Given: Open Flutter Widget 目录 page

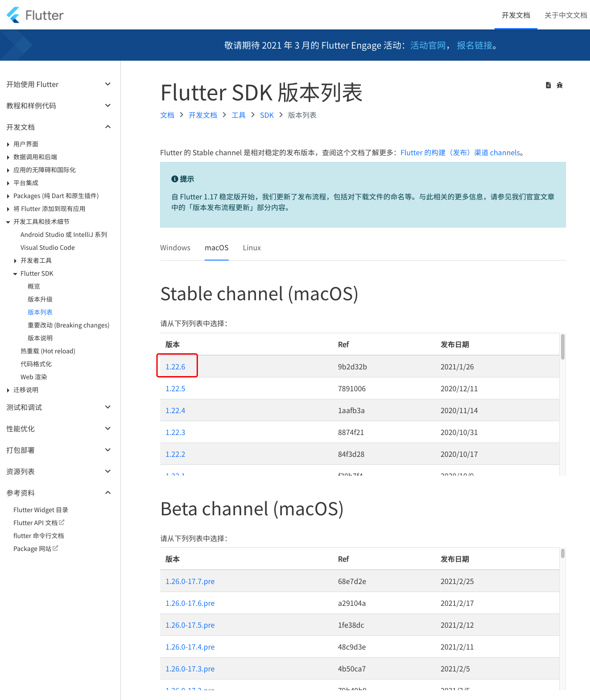Looking at the screenshot, I should tap(41, 510).
